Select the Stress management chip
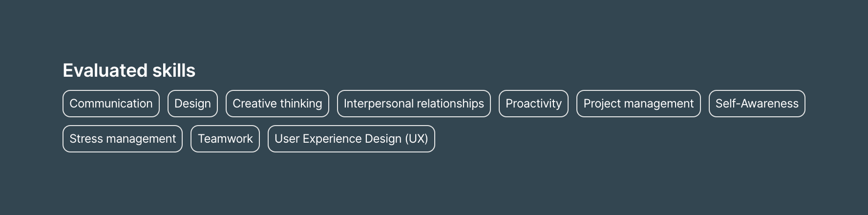 (123, 139)
